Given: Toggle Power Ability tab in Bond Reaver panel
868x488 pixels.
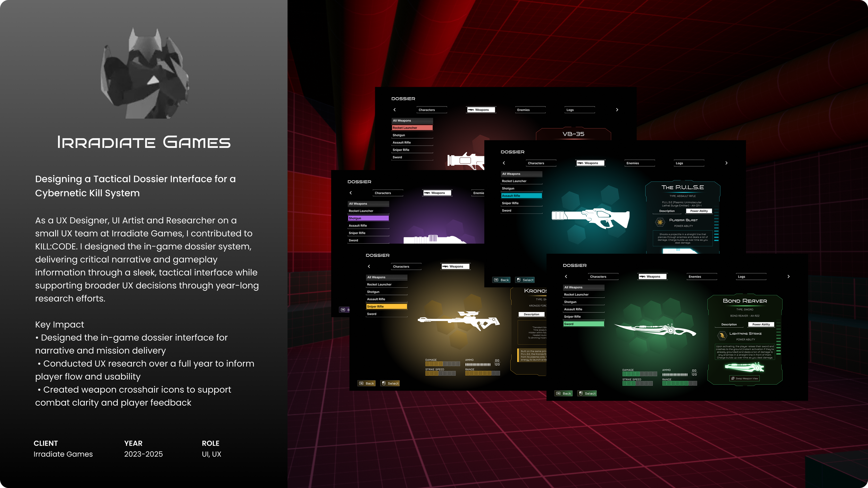Looking at the screenshot, I should click(x=761, y=325).
